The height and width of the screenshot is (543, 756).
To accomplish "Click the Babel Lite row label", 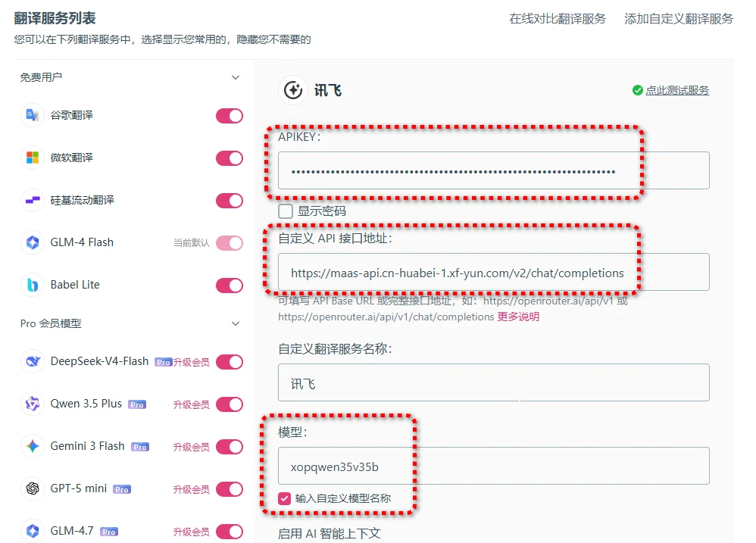I will pos(75,285).
